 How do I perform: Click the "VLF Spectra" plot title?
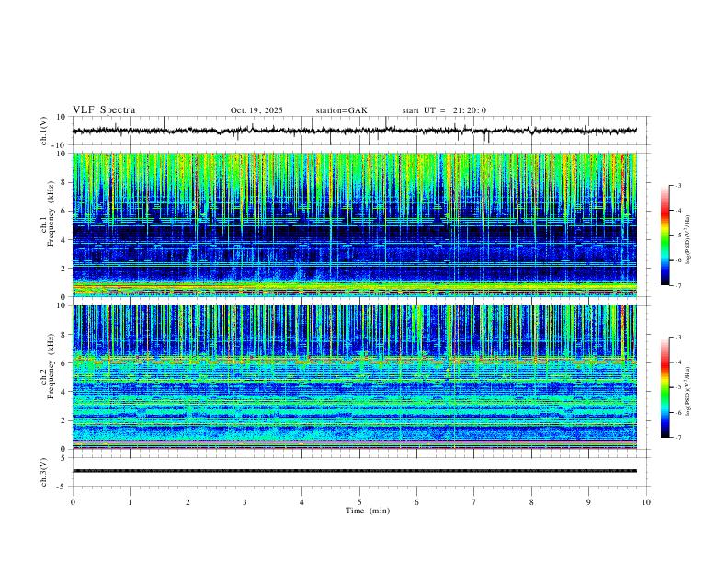[x=104, y=110]
